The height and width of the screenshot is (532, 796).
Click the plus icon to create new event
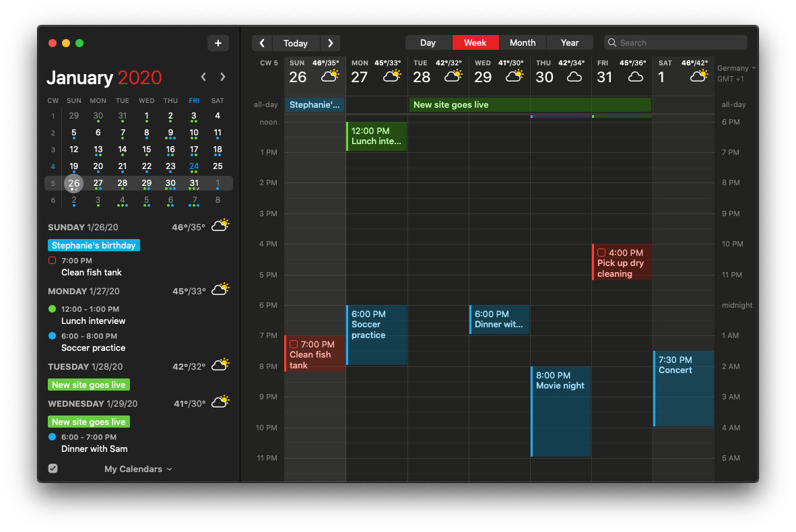218,42
